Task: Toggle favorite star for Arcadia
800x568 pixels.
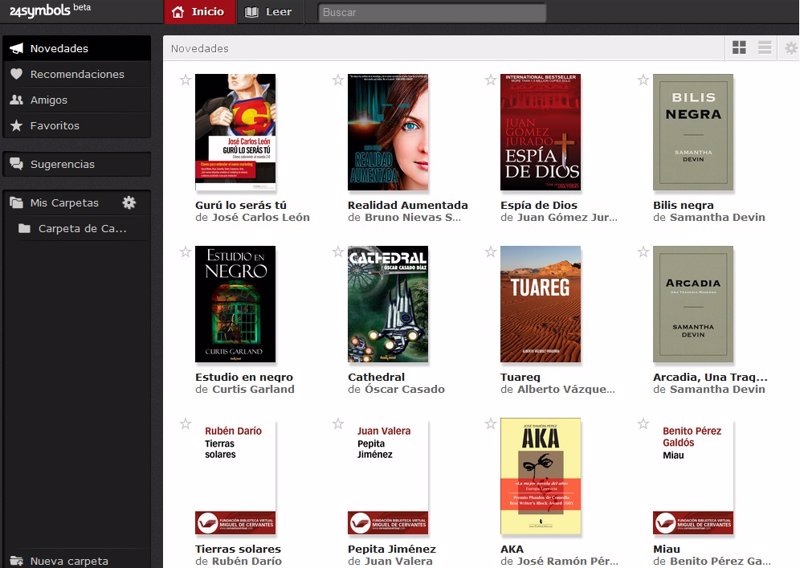Action: (643, 252)
